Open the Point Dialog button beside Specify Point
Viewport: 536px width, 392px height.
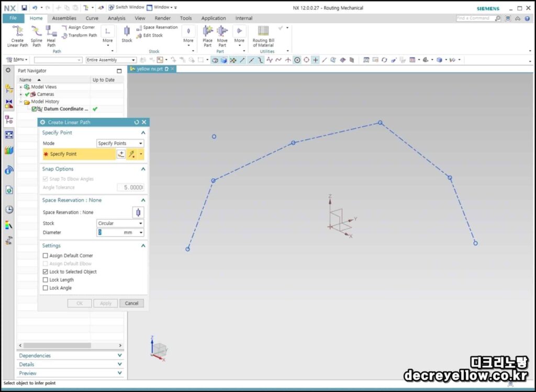(x=121, y=154)
